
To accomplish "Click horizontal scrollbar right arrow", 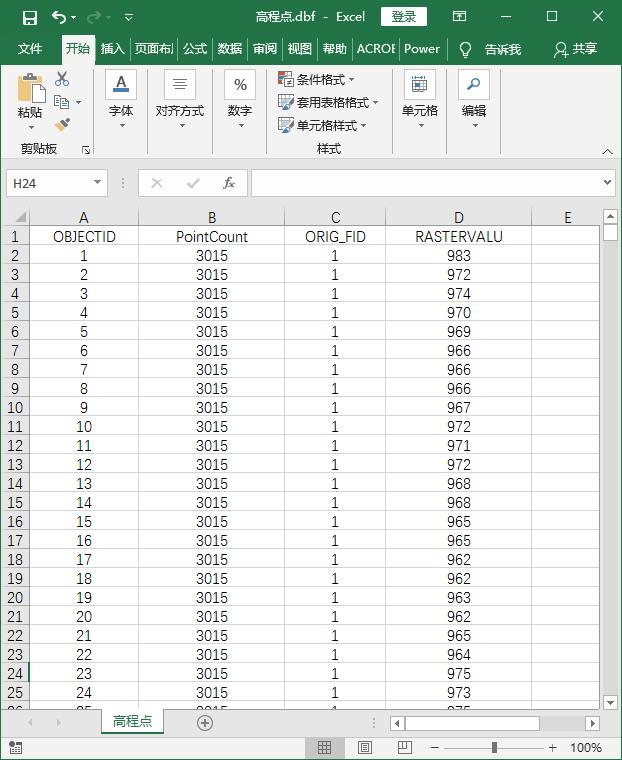I will (591, 724).
